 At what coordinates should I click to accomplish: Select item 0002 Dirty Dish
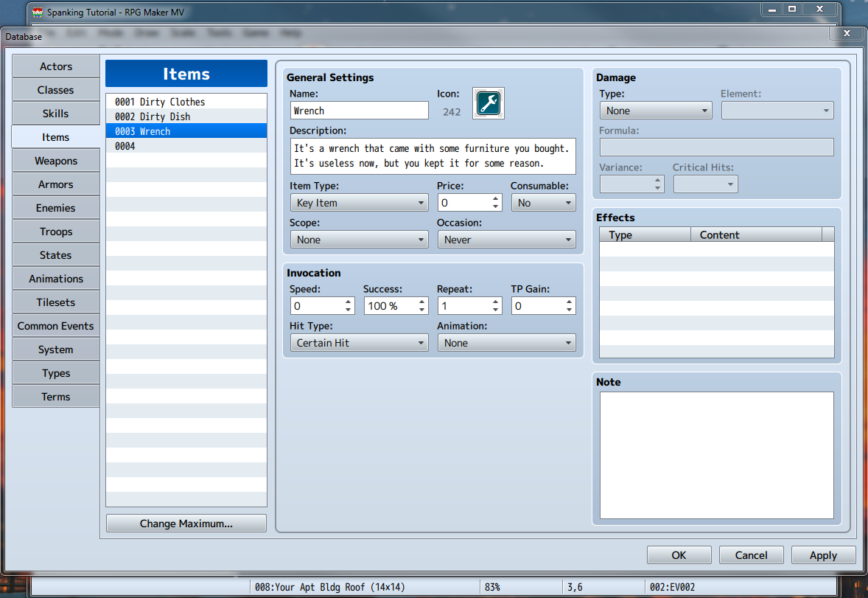pos(186,117)
